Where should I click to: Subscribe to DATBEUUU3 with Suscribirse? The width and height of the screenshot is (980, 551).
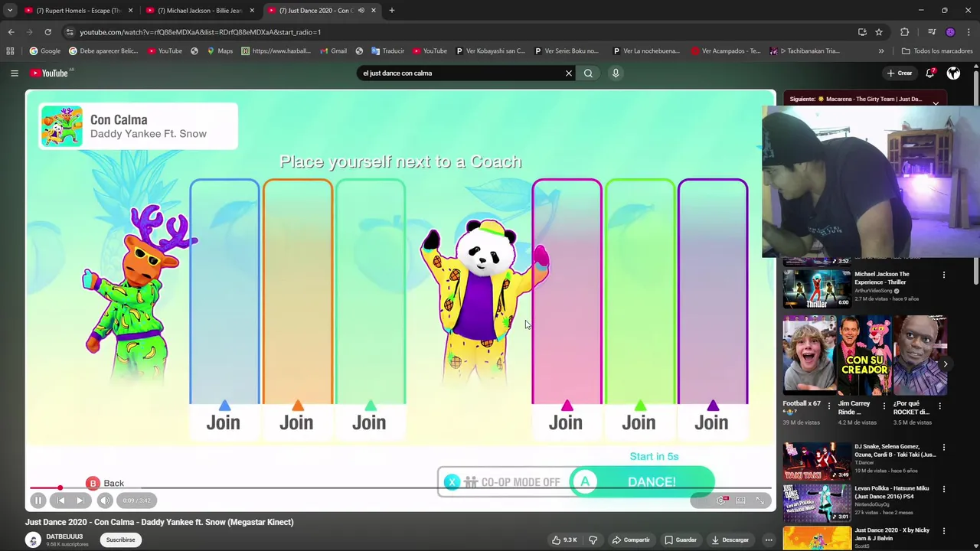click(120, 540)
